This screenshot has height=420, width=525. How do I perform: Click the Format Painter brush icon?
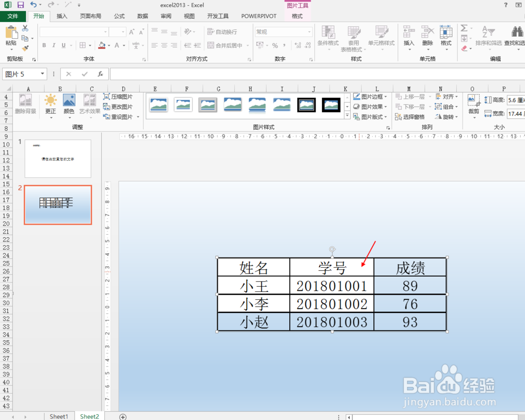click(x=25, y=48)
